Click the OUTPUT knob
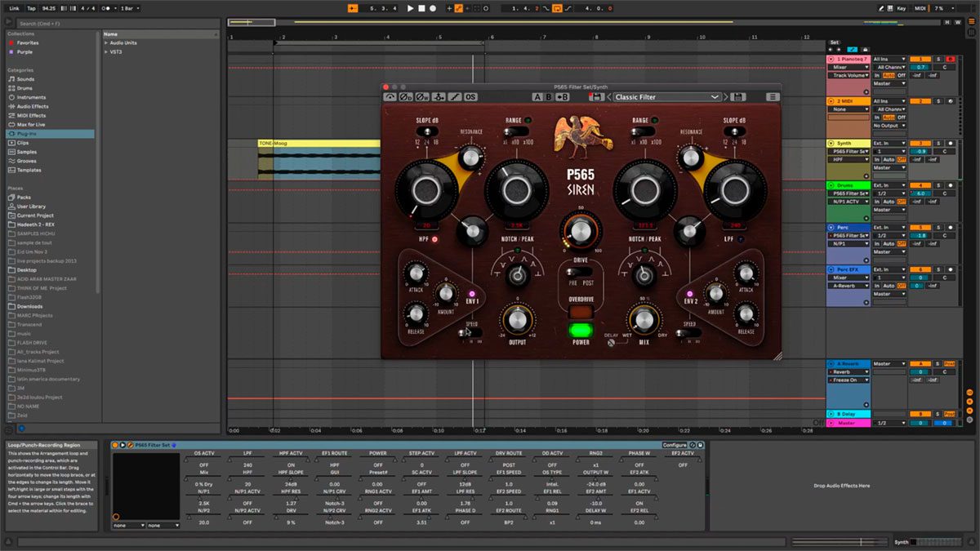The width and height of the screenshot is (980, 551). pos(517,319)
